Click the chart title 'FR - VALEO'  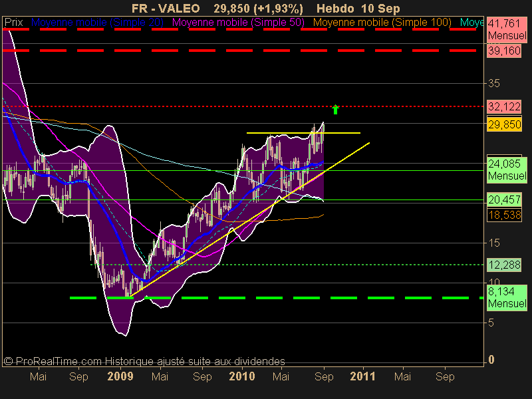166,8
